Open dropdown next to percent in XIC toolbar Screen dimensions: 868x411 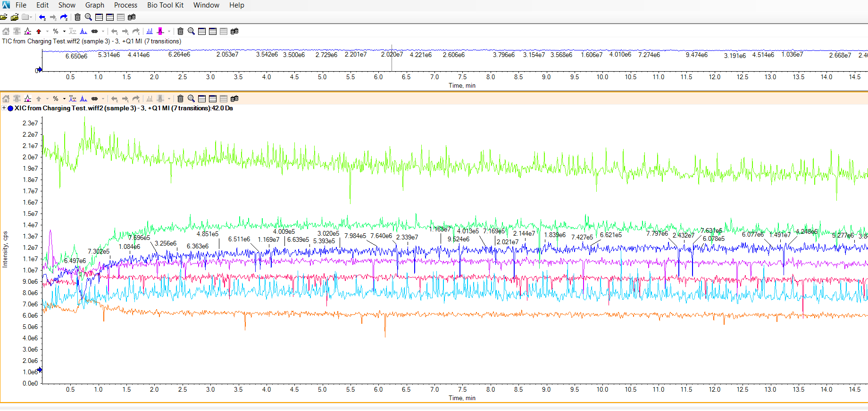click(x=64, y=99)
